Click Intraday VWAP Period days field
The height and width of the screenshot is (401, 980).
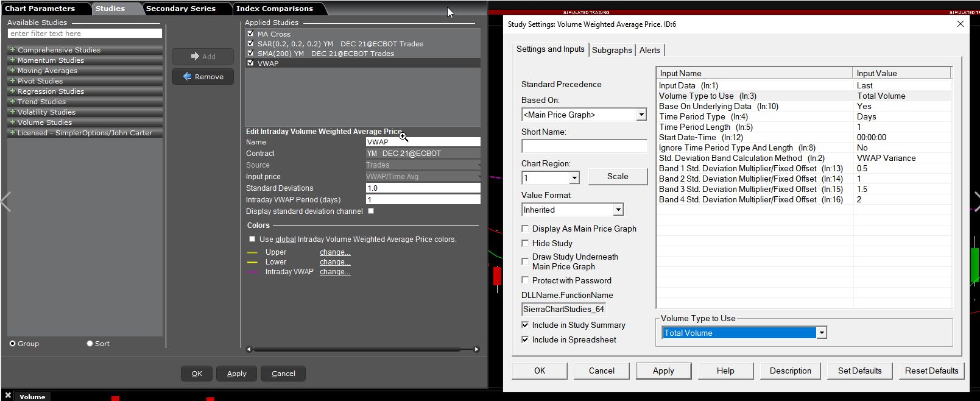pos(423,200)
